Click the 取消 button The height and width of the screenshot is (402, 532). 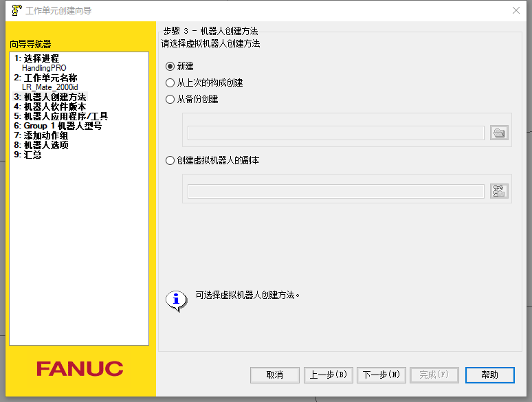point(275,375)
